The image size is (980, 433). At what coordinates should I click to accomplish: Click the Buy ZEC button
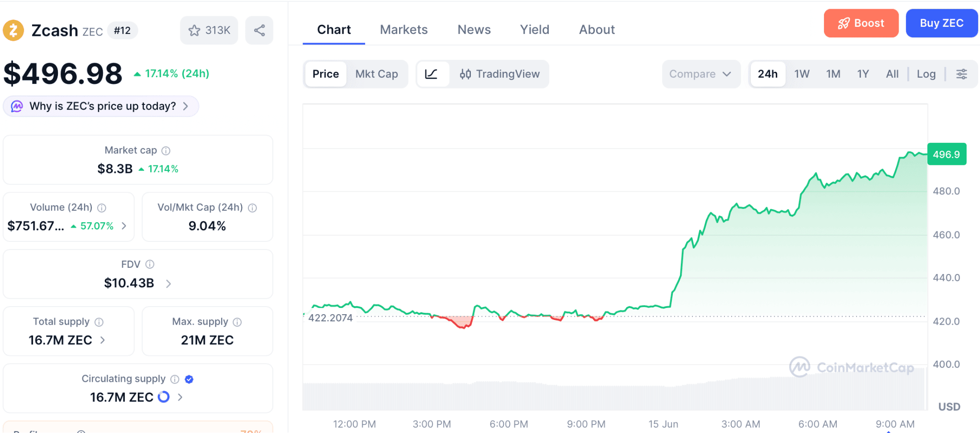[942, 23]
